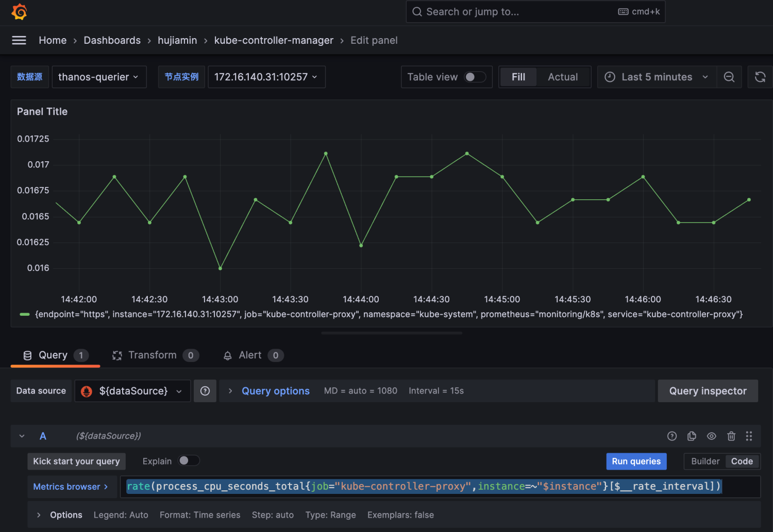Expand the Query options section
773x532 pixels.
(x=275, y=391)
